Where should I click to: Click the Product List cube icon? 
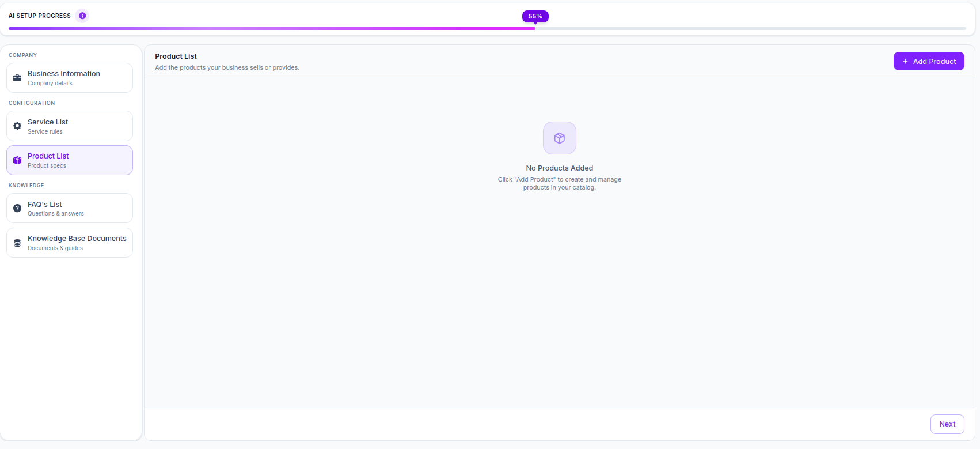pyautogui.click(x=17, y=160)
